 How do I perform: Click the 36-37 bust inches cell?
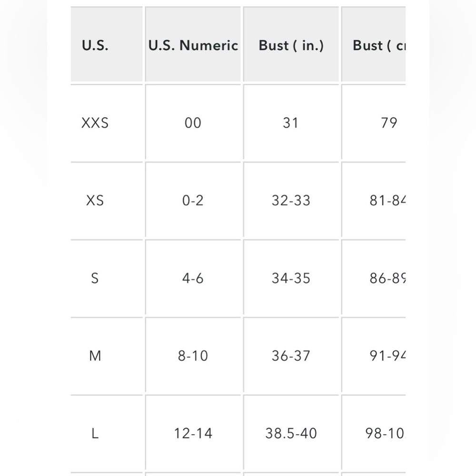point(291,355)
